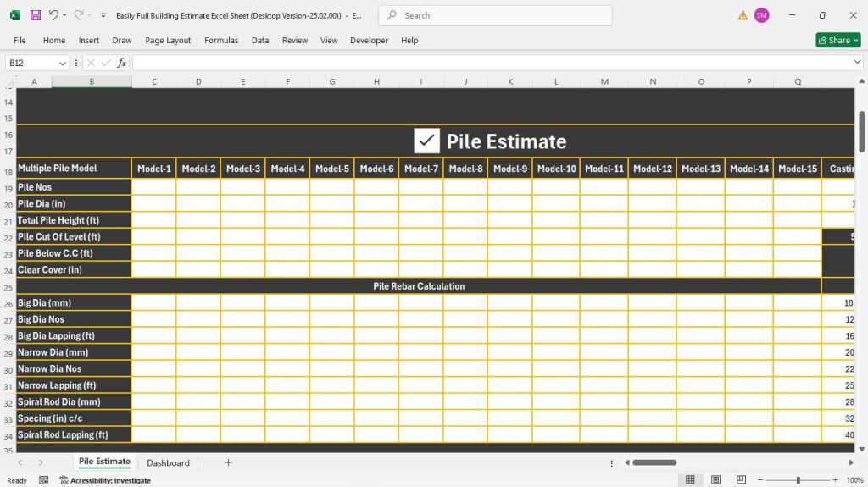The width and height of the screenshot is (868, 487).
Task: Click into the Search box
Action: tap(495, 15)
